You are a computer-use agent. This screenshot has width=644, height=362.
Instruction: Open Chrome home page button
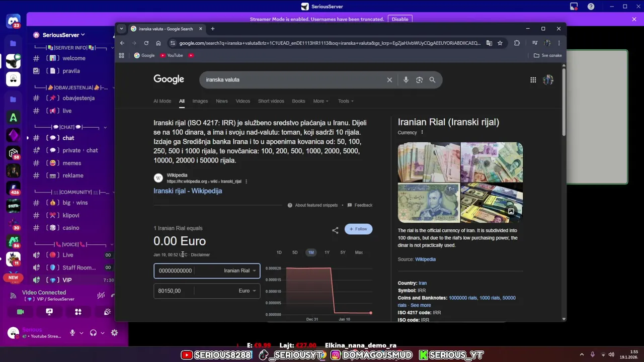point(158,43)
